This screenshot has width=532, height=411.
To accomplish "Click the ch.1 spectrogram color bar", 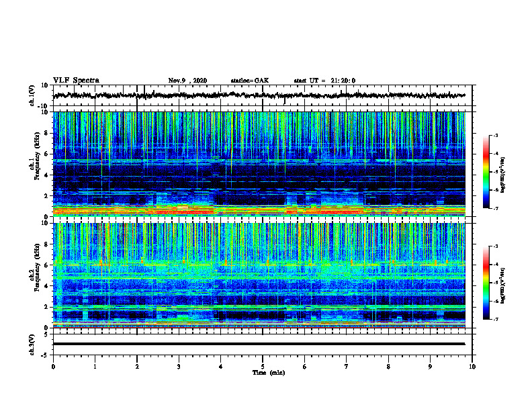I will (x=486, y=172).
